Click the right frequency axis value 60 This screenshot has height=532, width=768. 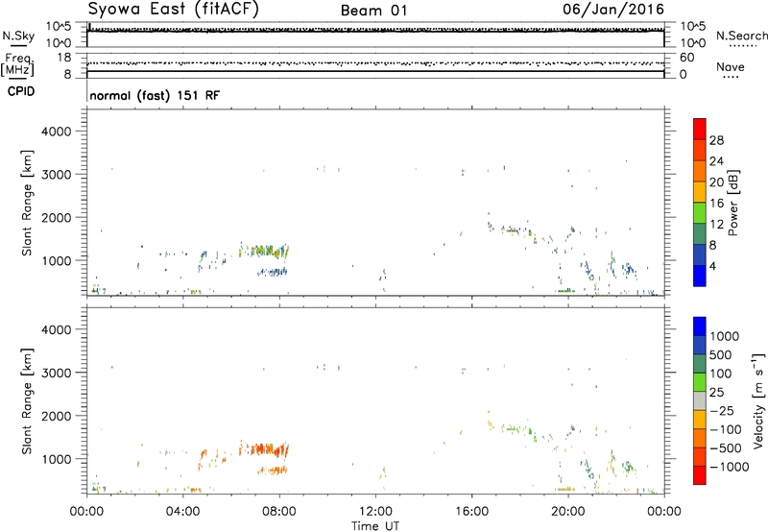[x=687, y=58]
